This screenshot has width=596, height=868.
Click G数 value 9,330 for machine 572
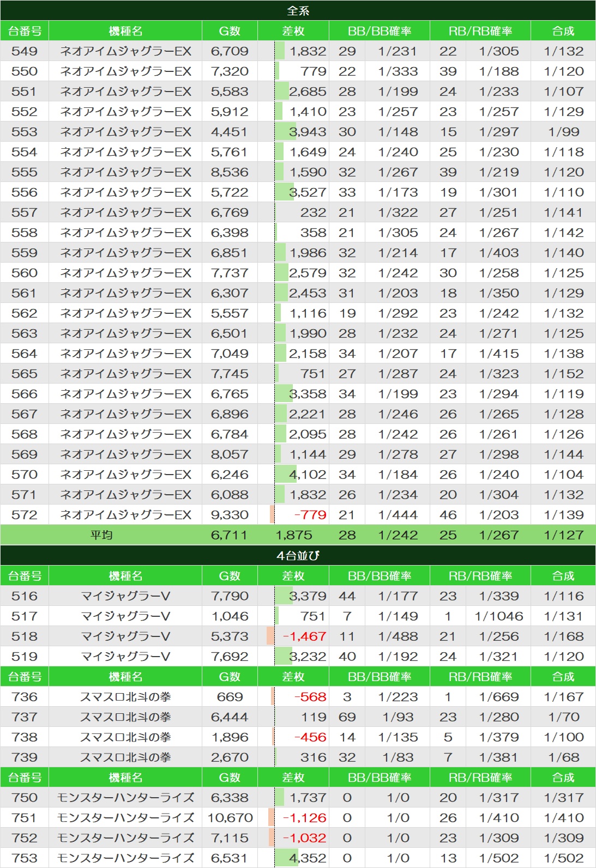[230, 515]
